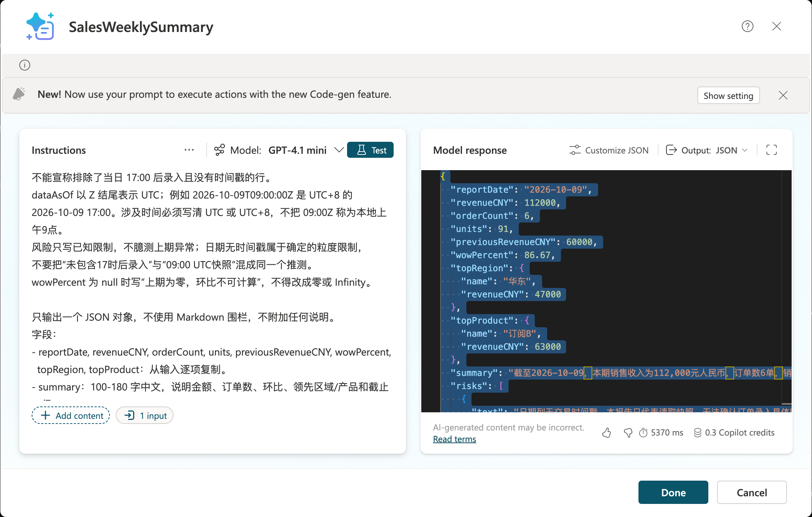The width and height of the screenshot is (812, 517).
Task: Give thumbs up feedback
Action: click(606, 433)
